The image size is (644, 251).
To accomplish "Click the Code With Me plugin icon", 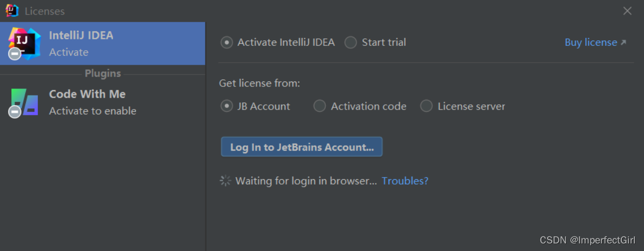I will tap(24, 103).
